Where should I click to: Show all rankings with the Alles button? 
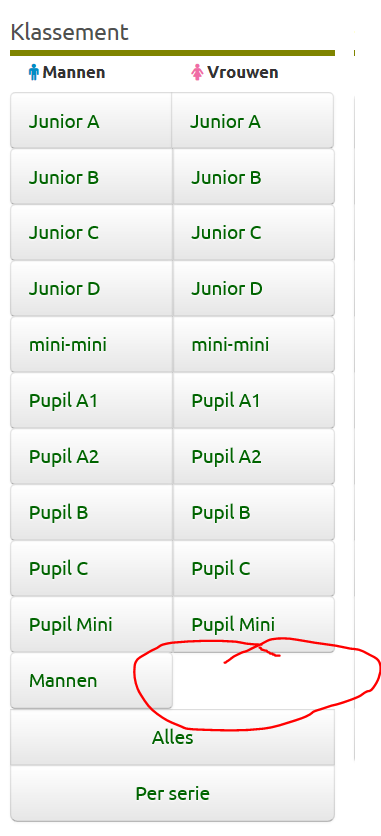(x=173, y=737)
